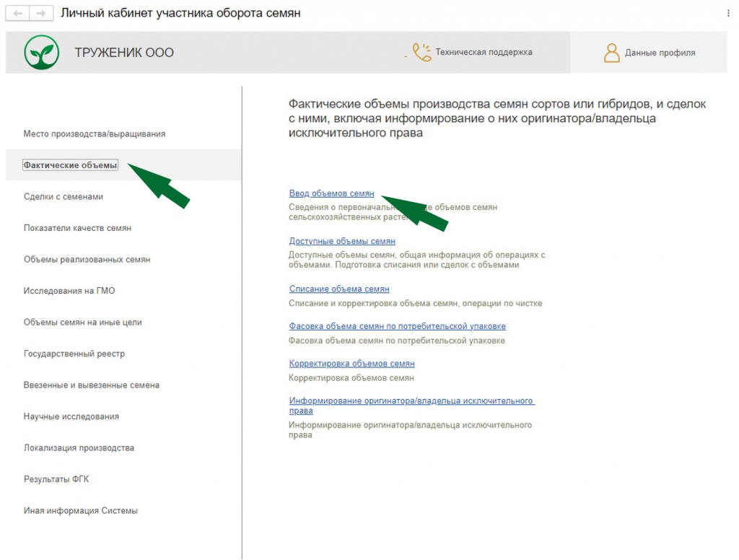The image size is (739, 560).
Task: Open Доступные объемы семян link
Action: click(342, 241)
